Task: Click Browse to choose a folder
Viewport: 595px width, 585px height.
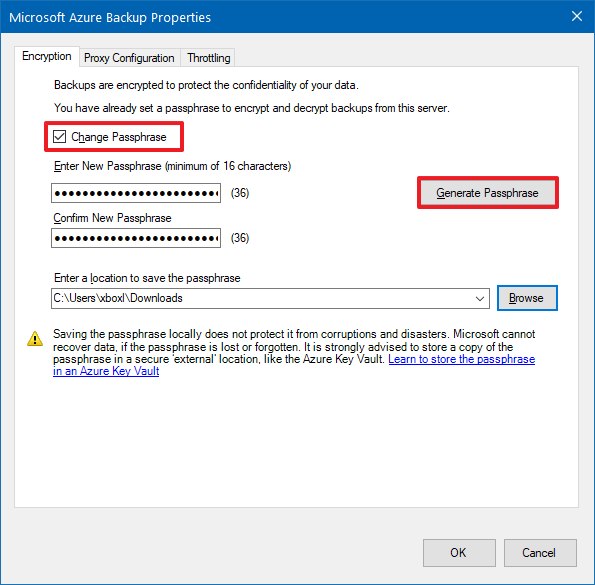Action: [x=527, y=298]
